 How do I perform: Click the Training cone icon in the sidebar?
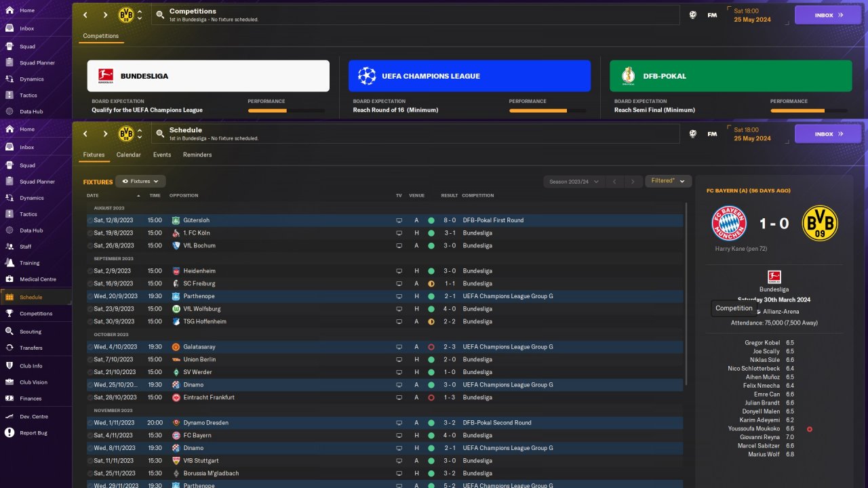pyautogui.click(x=9, y=263)
